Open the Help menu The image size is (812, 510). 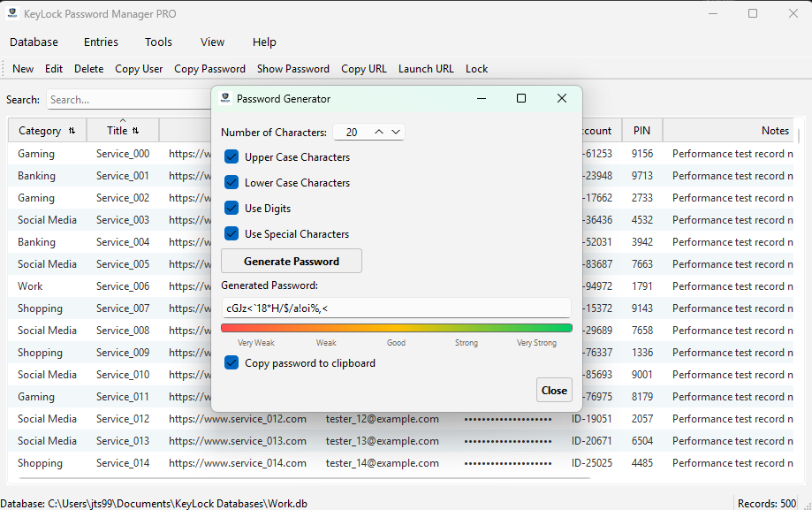pos(264,42)
